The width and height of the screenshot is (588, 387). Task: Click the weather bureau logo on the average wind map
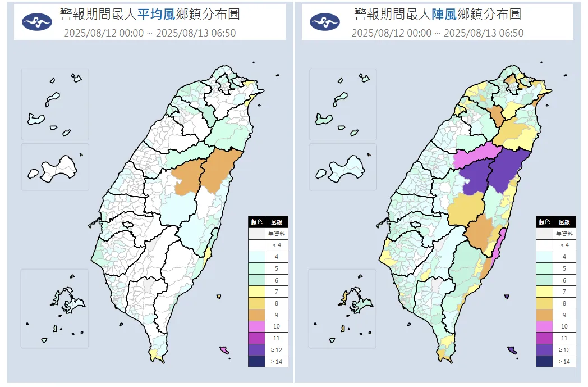(x=37, y=22)
